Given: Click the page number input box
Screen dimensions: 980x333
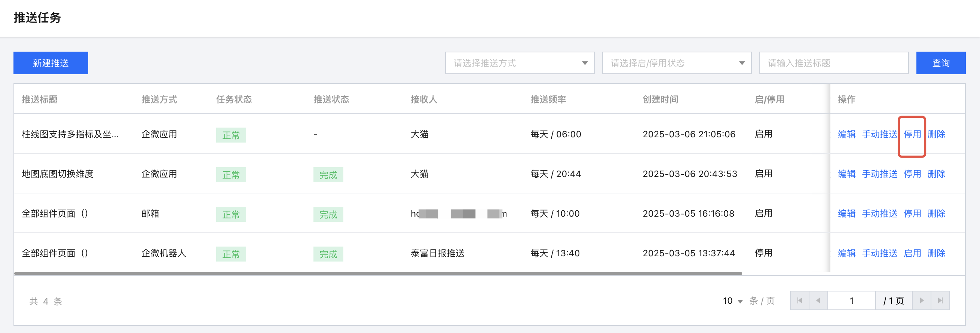Looking at the screenshot, I should click(x=851, y=301).
